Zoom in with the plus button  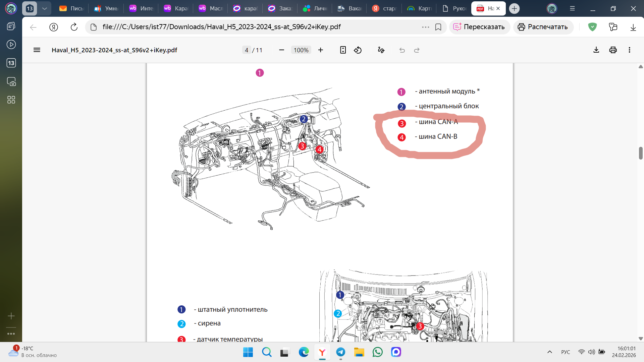[321, 50]
